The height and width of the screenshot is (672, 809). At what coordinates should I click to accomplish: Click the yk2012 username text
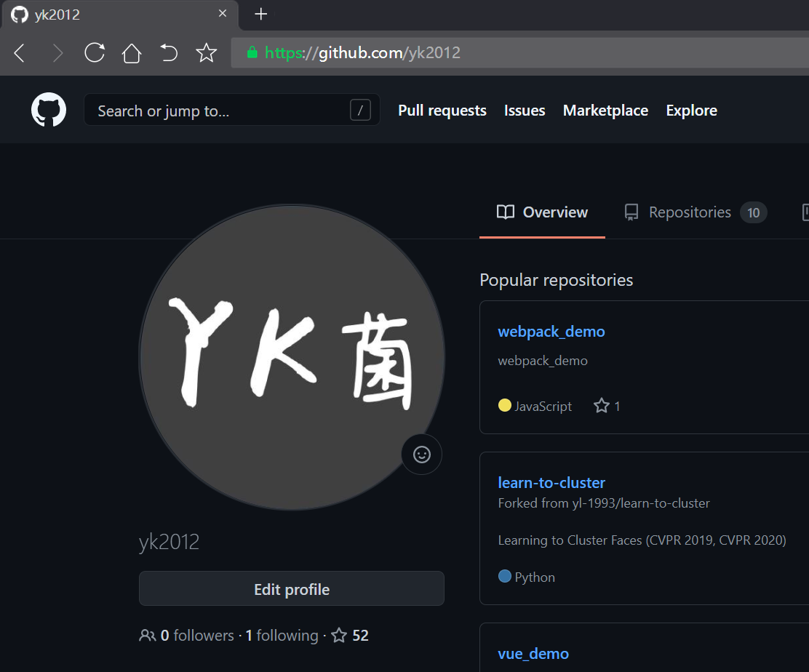click(x=169, y=542)
